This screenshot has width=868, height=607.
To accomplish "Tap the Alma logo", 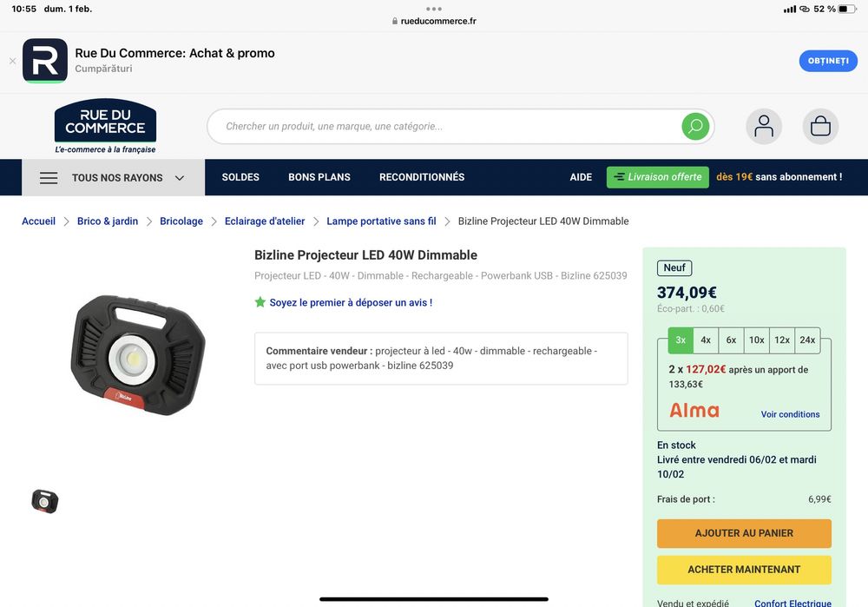I will pos(694,411).
